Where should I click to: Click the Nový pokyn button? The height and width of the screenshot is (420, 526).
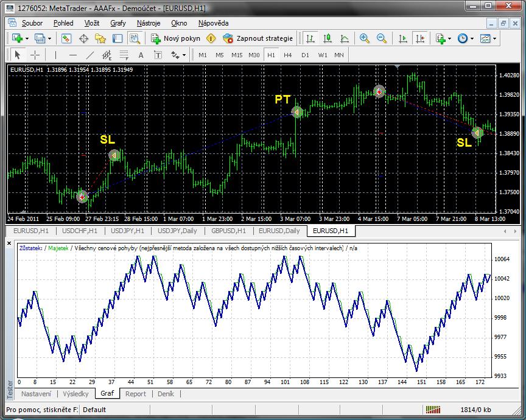[x=175, y=38]
